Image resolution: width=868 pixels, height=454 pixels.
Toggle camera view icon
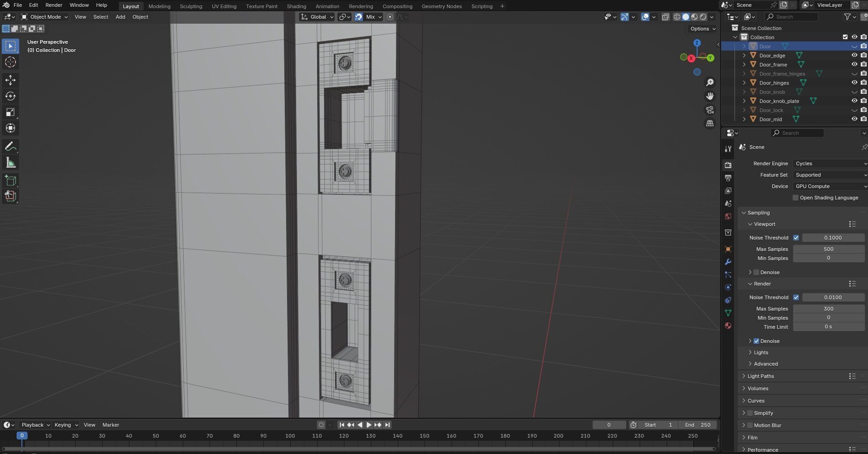[710, 110]
